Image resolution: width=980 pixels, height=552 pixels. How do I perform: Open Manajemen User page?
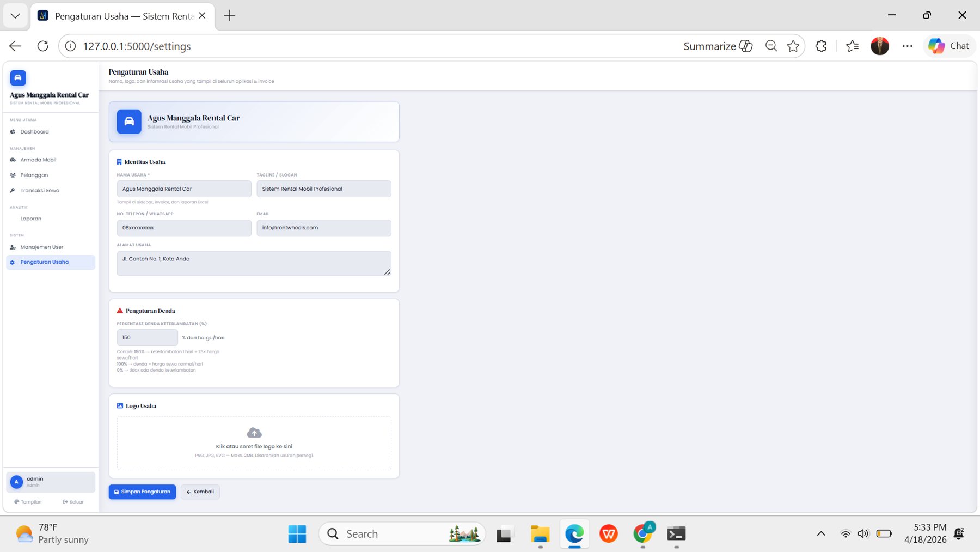[41, 247]
